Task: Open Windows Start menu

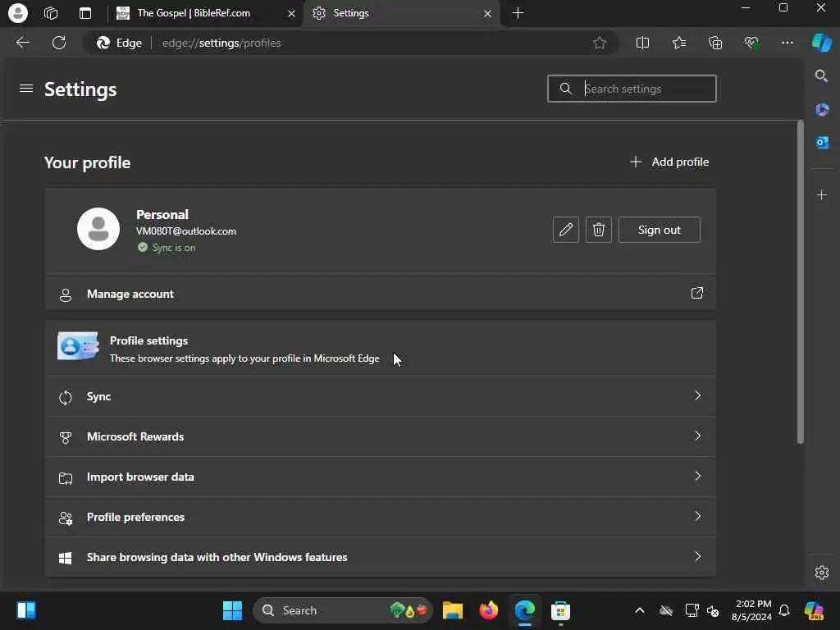Action: 232,610
